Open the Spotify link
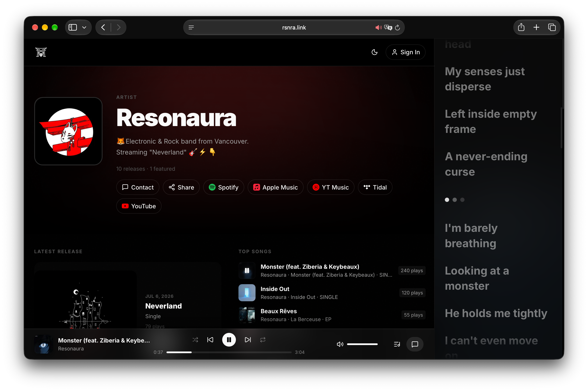The height and width of the screenshot is (391, 588). point(224,187)
